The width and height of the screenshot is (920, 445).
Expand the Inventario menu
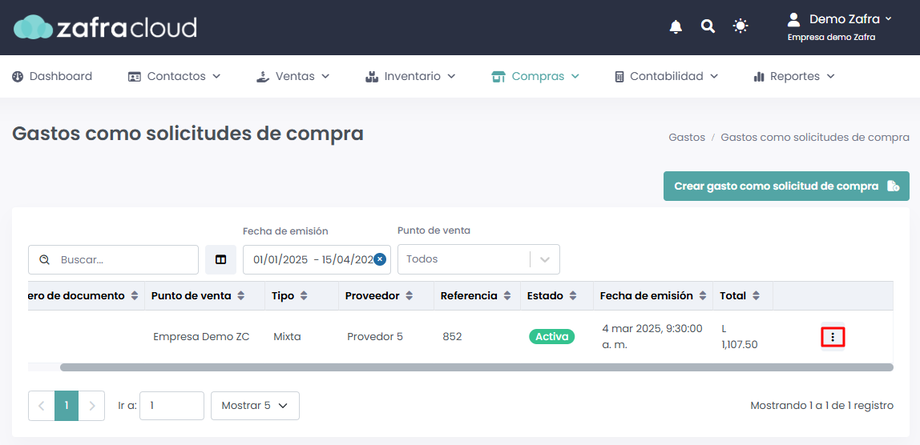coord(411,76)
